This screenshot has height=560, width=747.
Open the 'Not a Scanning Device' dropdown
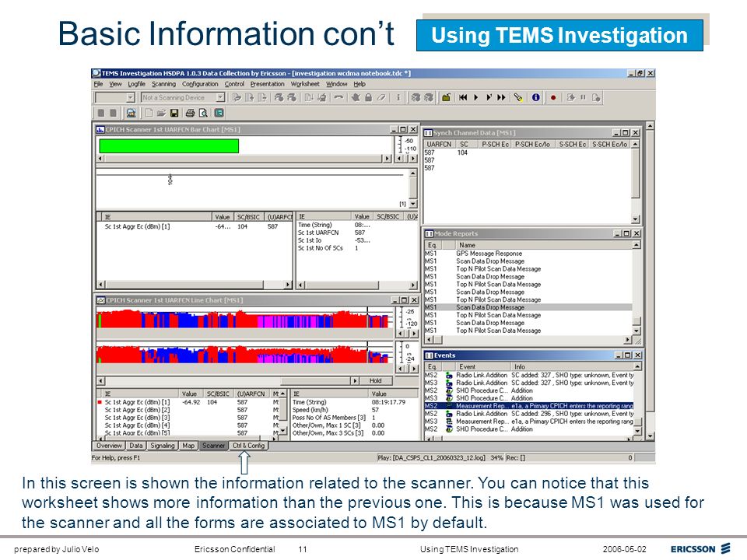pyautogui.click(x=183, y=98)
